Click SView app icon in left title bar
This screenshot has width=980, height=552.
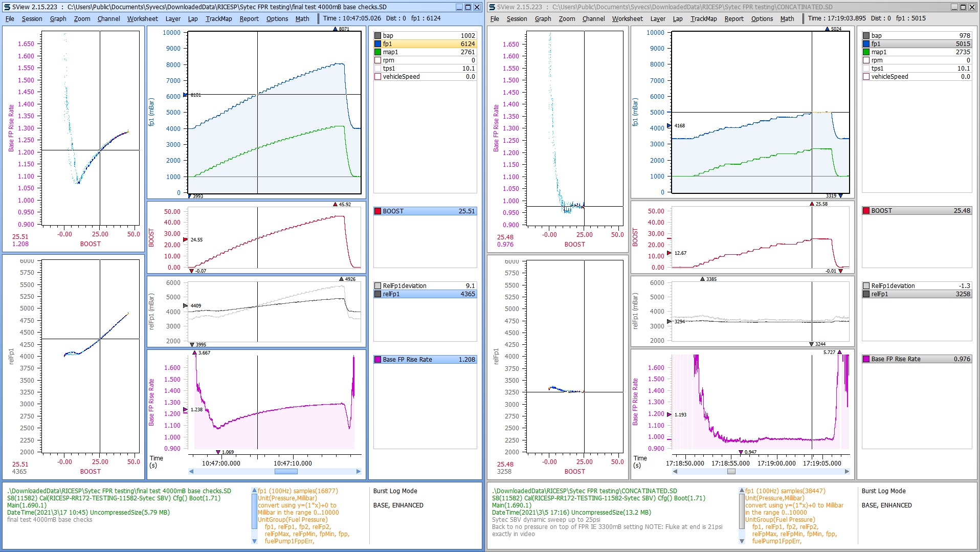(7, 7)
